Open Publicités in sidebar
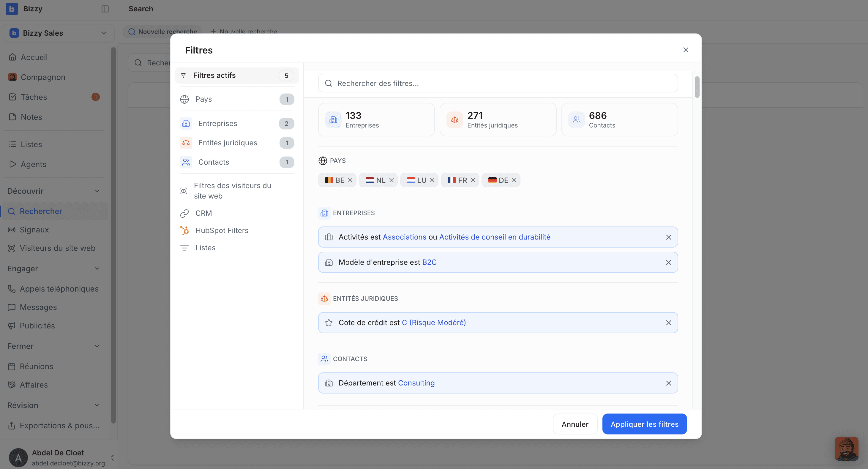 tap(31, 326)
